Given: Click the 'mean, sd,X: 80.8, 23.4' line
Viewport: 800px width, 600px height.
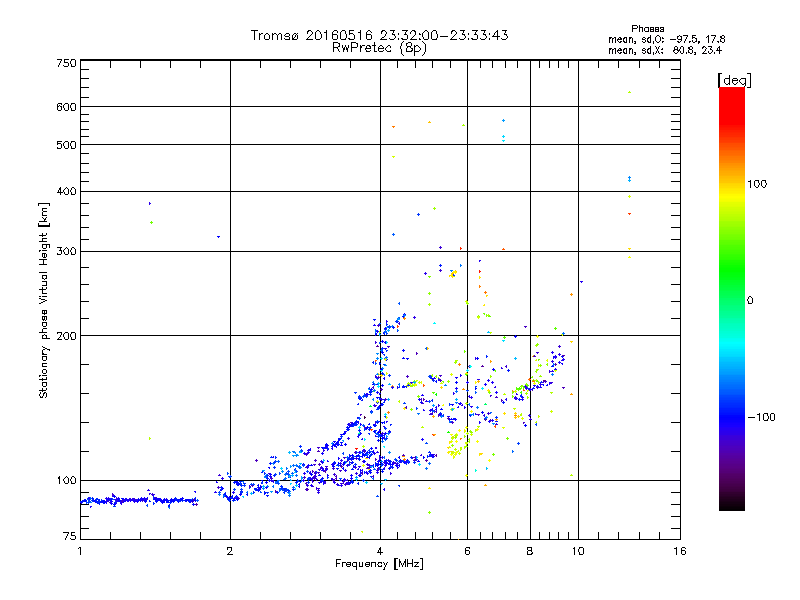Looking at the screenshot, I should (665, 50).
